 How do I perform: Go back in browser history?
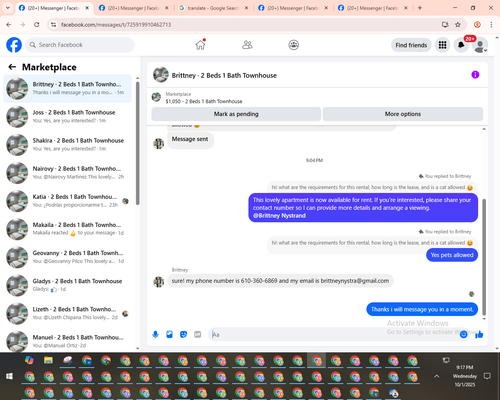(x=9, y=24)
